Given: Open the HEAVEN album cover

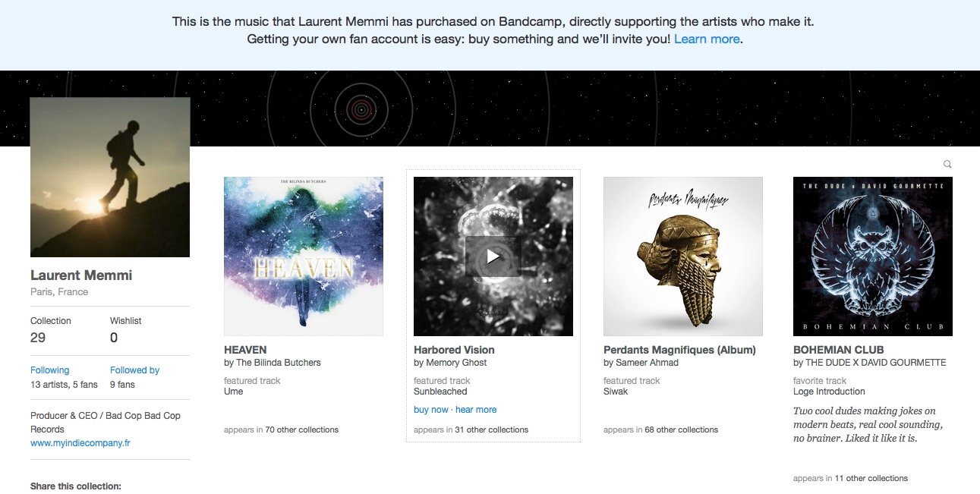Looking at the screenshot, I should tap(304, 256).
